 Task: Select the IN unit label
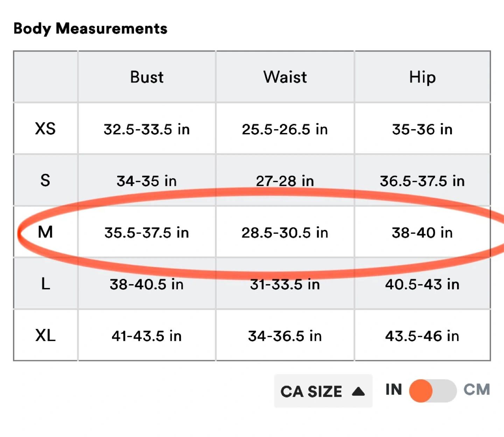click(394, 389)
